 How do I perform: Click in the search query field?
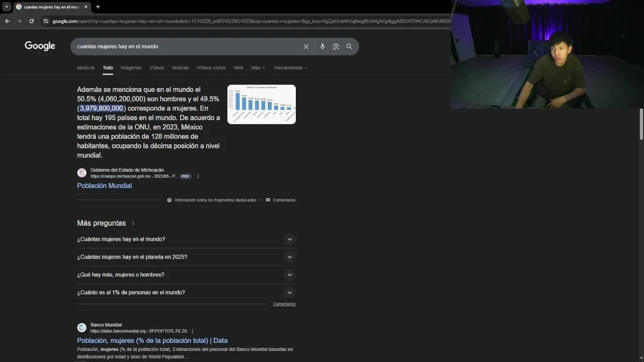(186, 46)
